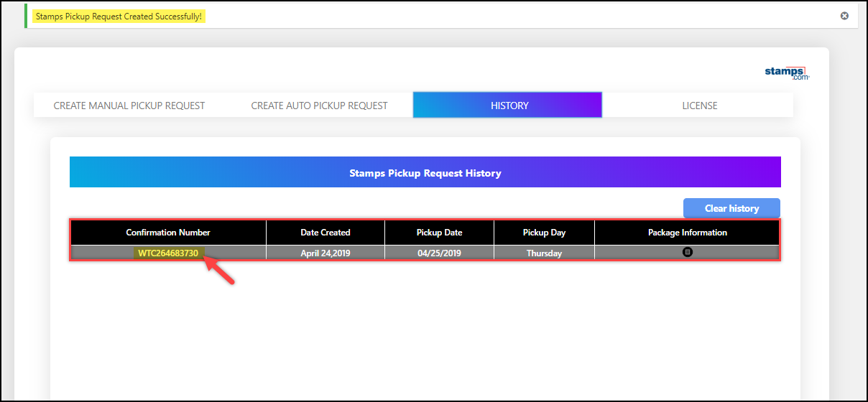The height and width of the screenshot is (402, 868).
Task: Dismiss the success notification close icon
Action: pyautogui.click(x=844, y=16)
